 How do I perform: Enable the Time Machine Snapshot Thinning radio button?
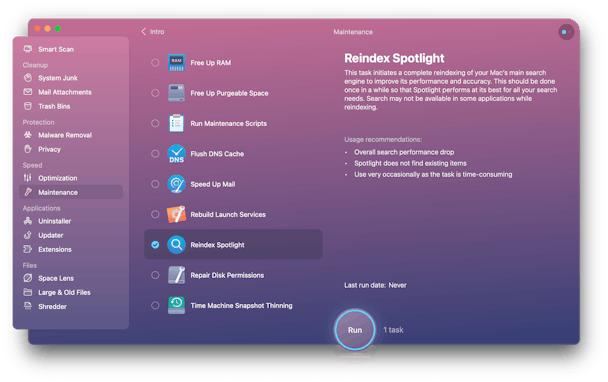(x=155, y=305)
